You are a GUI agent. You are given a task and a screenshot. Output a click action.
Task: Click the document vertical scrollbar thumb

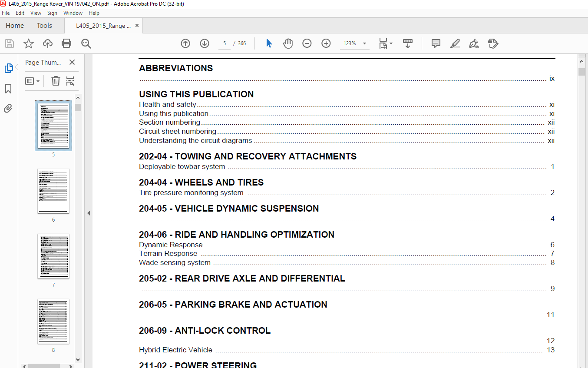point(581,72)
